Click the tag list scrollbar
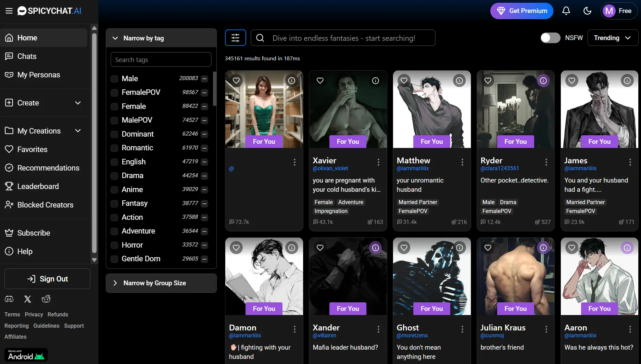Viewport: 641px width, 364px height. click(x=214, y=89)
